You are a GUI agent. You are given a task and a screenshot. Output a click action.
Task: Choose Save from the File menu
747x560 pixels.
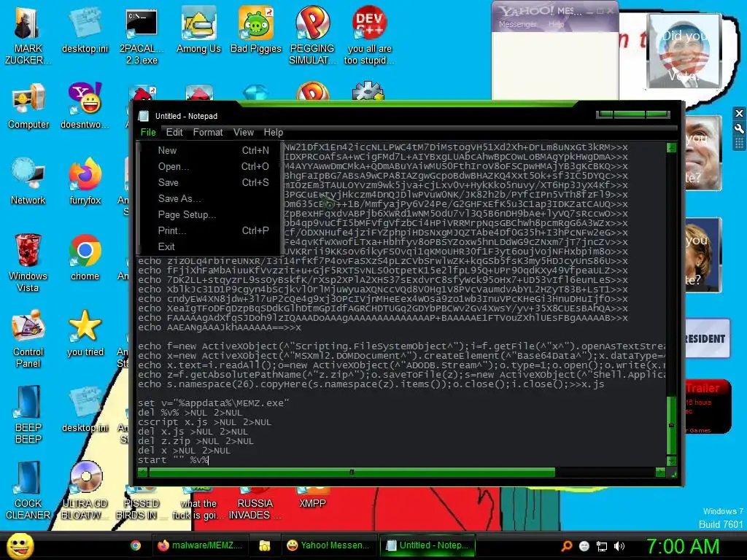click(x=209, y=182)
